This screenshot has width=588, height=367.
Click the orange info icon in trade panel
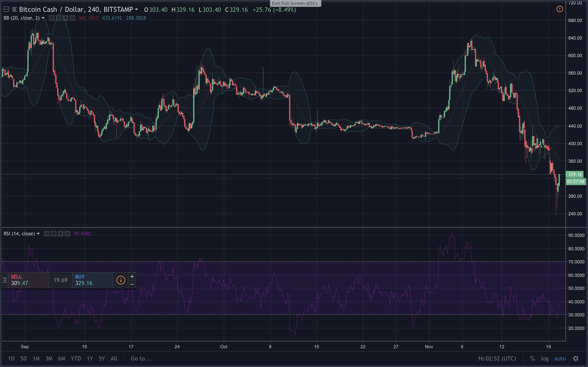point(121,280)
